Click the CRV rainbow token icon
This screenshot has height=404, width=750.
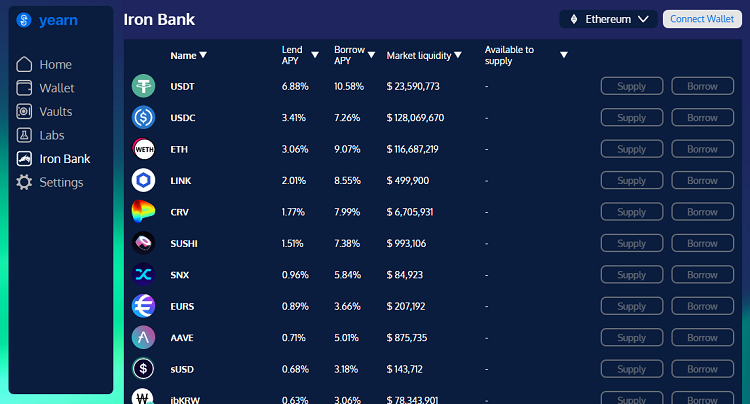pos(143,212)
